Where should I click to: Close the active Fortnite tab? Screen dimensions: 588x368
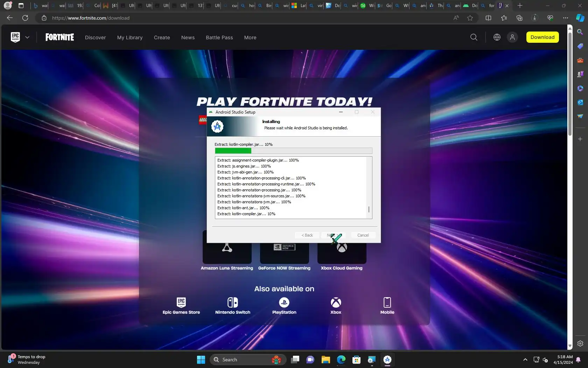(x=507, y=6)
